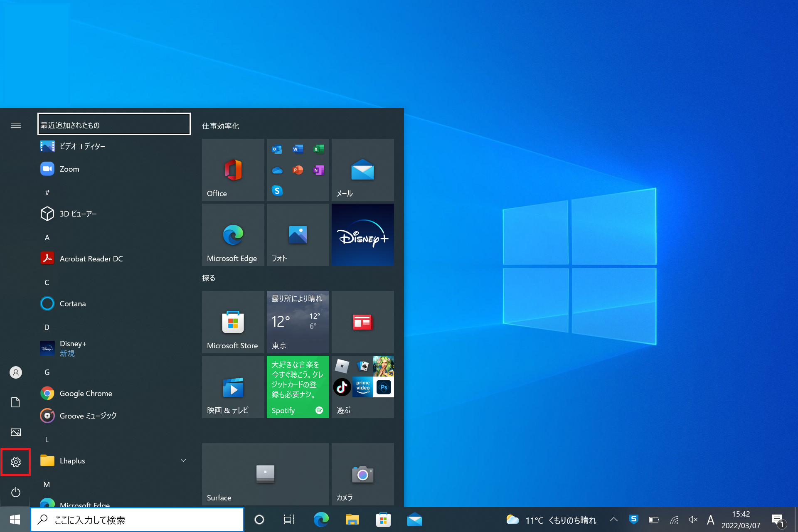Open Microsoft Store tile

pyautogui.click(x=233, y=322)
